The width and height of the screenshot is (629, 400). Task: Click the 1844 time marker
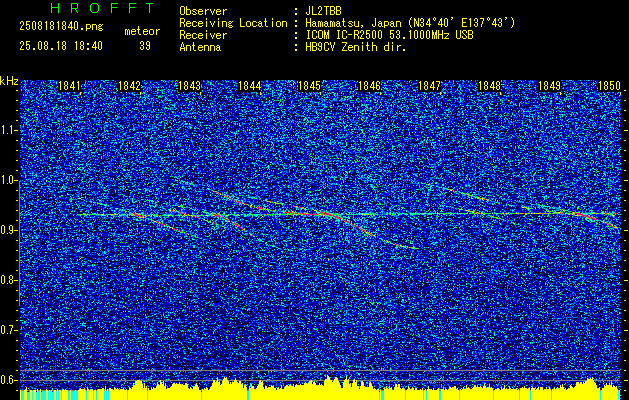coord(250,86)
